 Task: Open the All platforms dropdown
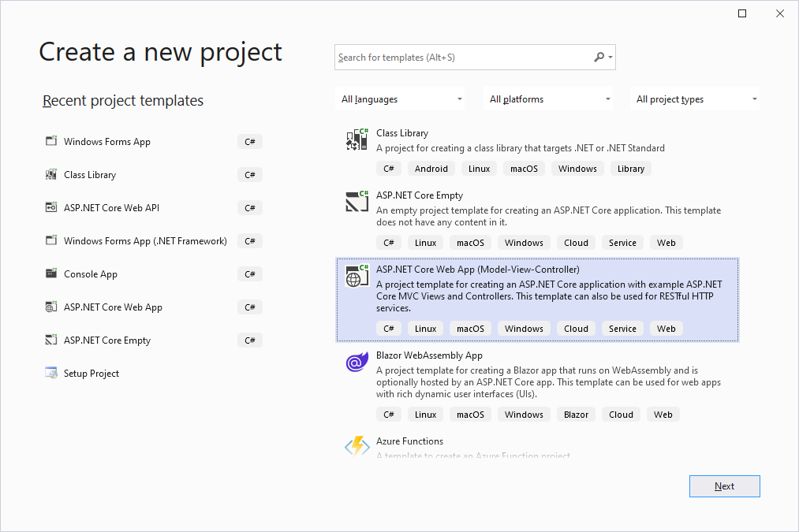point(548,99)
